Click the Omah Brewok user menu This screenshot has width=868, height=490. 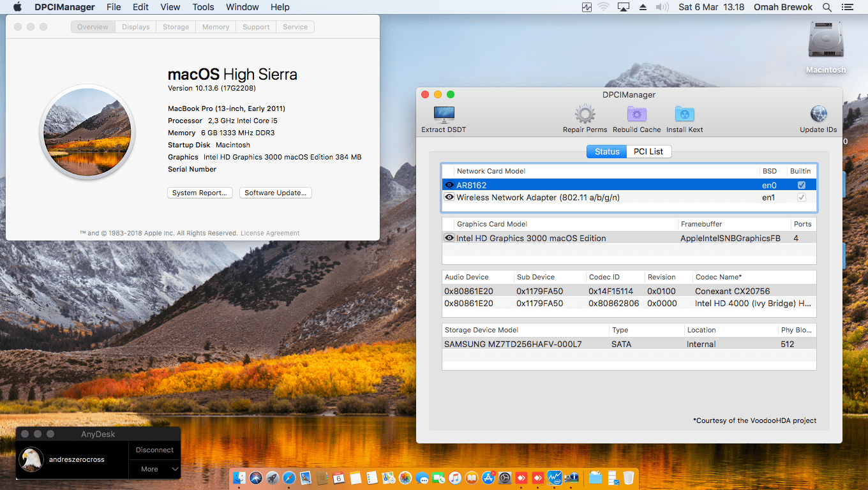(783, 7)
